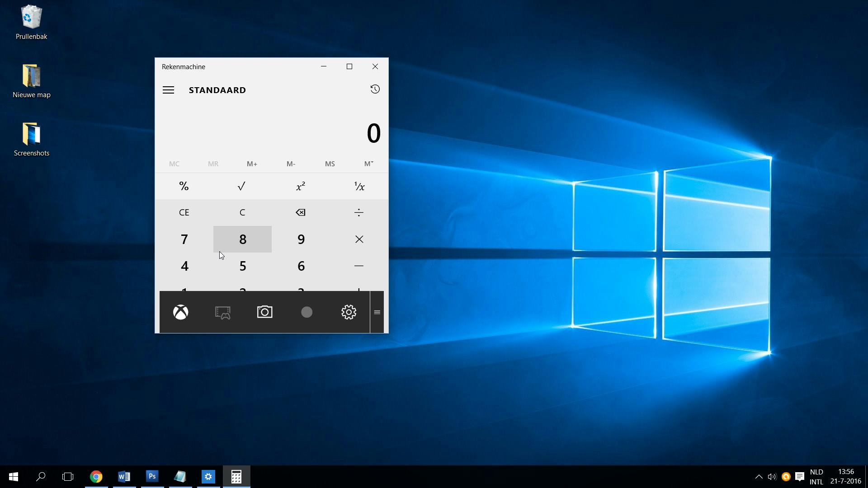Take a screenshot with the camera icon
Screen dimensions: 868x488
pos(264,312)
